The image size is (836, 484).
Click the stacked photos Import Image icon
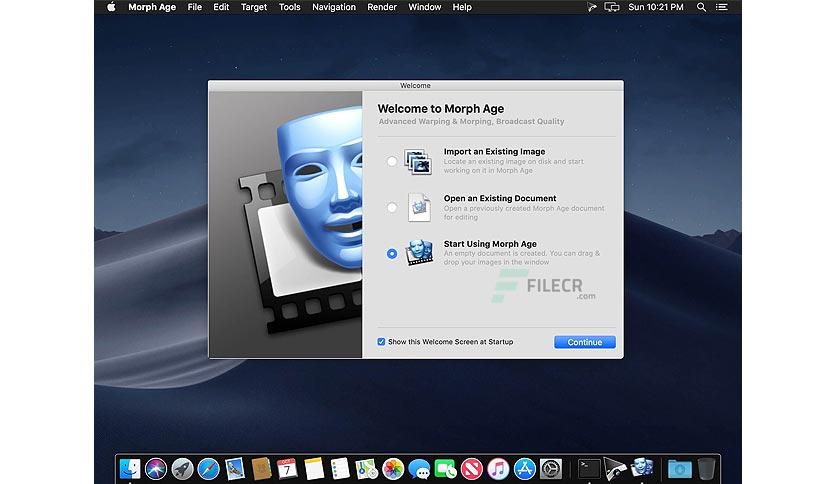pos(419,162)
